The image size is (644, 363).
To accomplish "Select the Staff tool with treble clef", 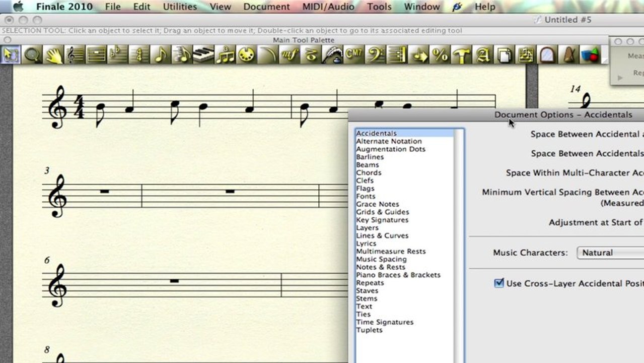I will [75, 54].
